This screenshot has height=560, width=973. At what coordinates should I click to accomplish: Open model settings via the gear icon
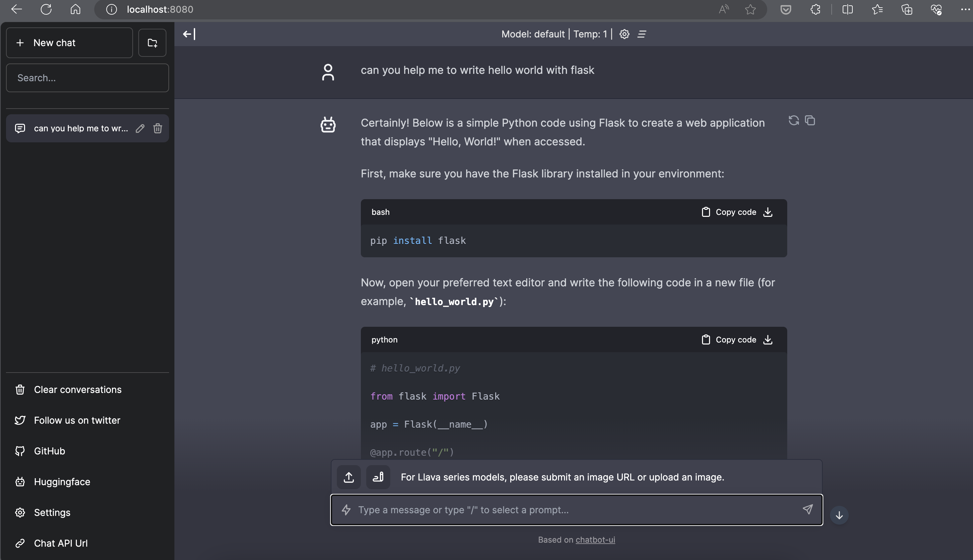624,34
